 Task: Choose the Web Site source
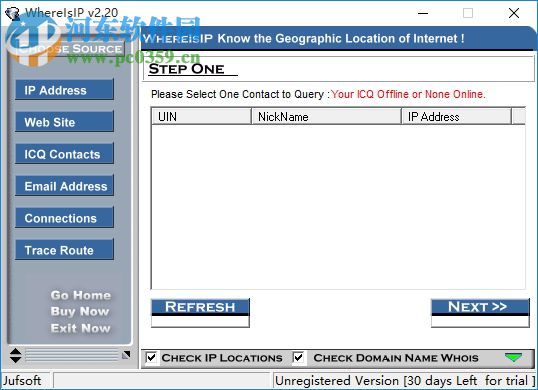pyautogui.click(x=64, y=122)
